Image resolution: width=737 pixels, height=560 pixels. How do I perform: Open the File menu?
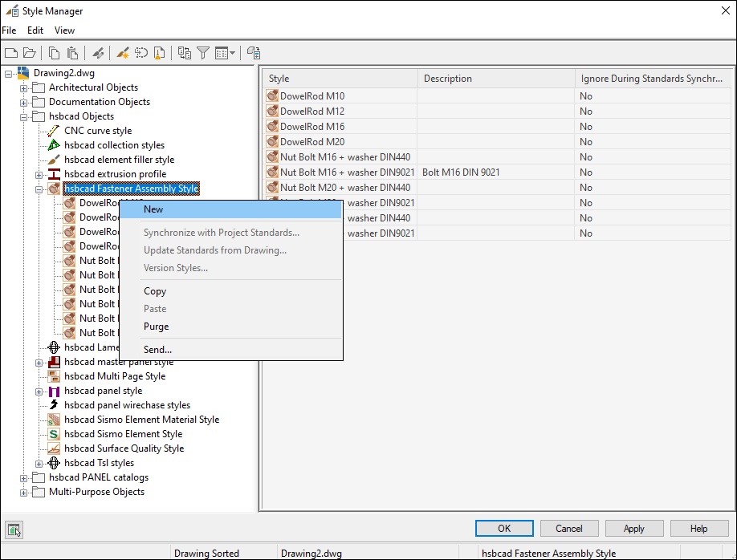pos(9,30)
